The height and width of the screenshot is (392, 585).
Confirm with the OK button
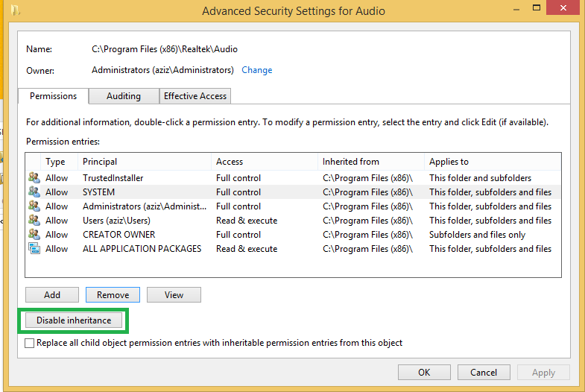click(424, 373)
